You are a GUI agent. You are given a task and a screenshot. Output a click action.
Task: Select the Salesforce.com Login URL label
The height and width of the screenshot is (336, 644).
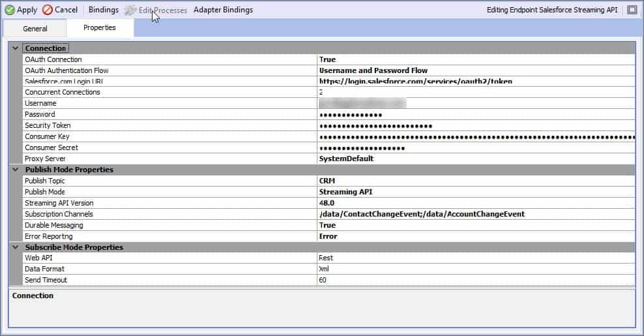click(64, 82)
